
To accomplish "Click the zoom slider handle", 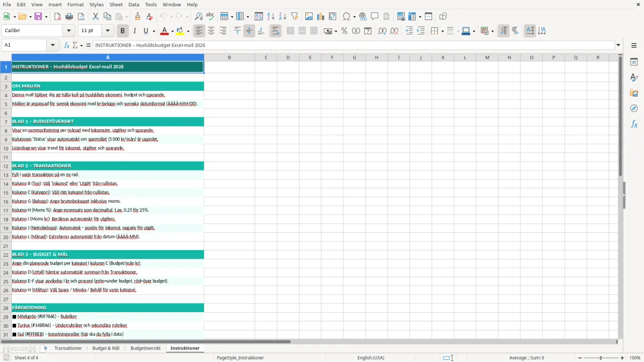I will 601,358.
